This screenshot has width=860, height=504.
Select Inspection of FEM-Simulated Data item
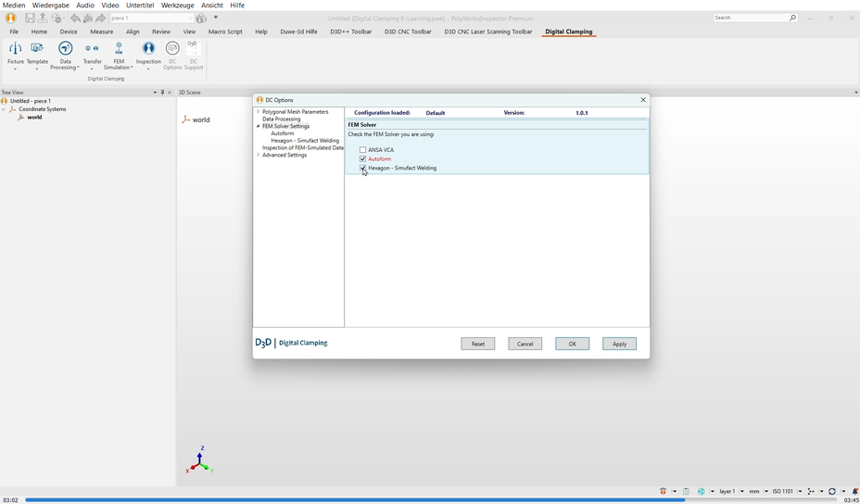pos(303,147)
